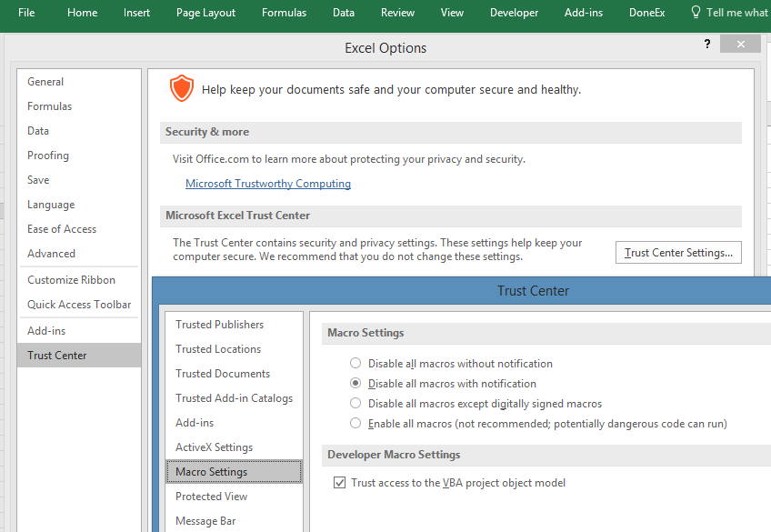This screenshot has height=532, width=771.
Task: Open Ease of Access options
Action: point(79,229)
